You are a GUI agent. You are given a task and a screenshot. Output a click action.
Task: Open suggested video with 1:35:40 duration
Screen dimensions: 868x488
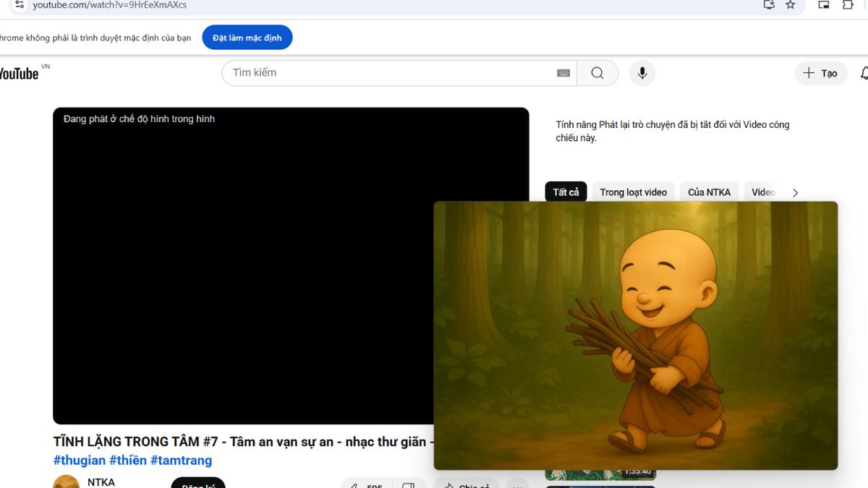point(600,475)
